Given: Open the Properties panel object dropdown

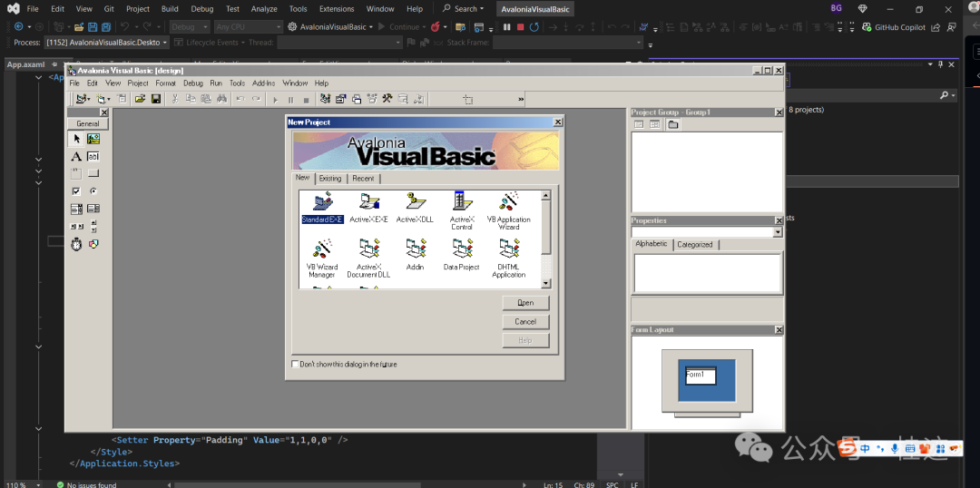Looking at the screenshot, I should coord(779,232).
